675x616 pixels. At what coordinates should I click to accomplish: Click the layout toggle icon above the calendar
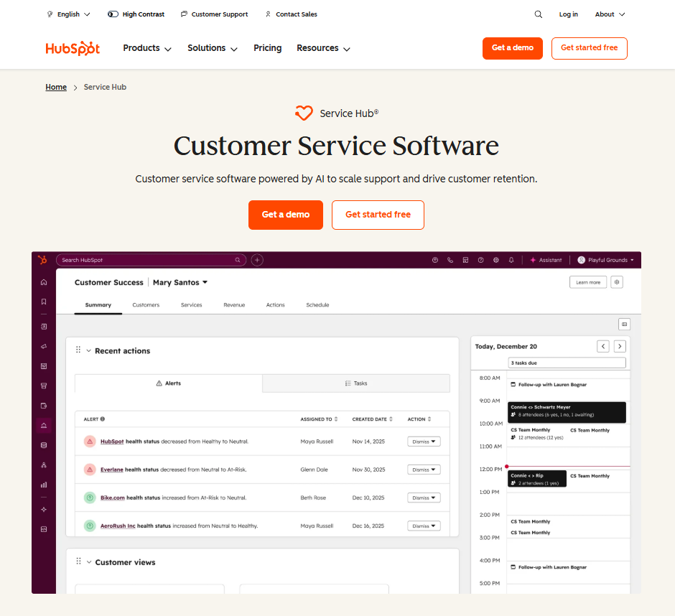[x=624, y=324]
